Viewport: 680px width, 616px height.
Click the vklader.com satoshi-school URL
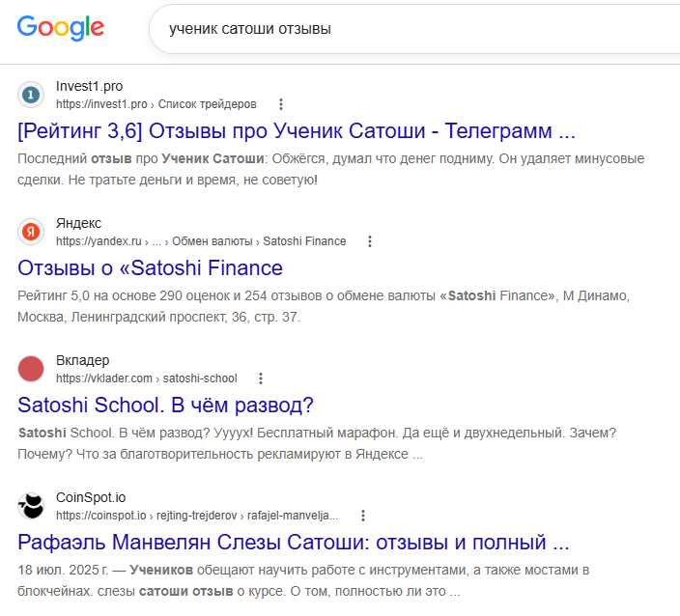[x=147, y=378]
